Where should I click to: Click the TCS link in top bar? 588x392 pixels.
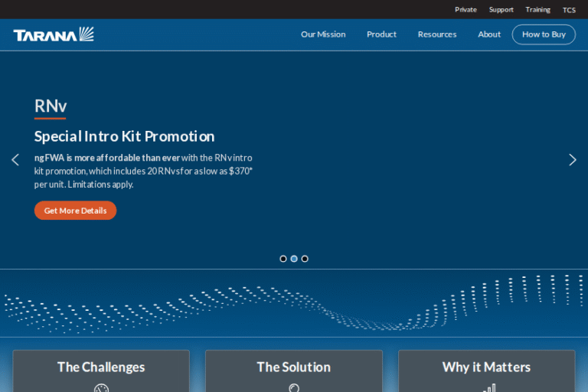(x=569, y=10)
